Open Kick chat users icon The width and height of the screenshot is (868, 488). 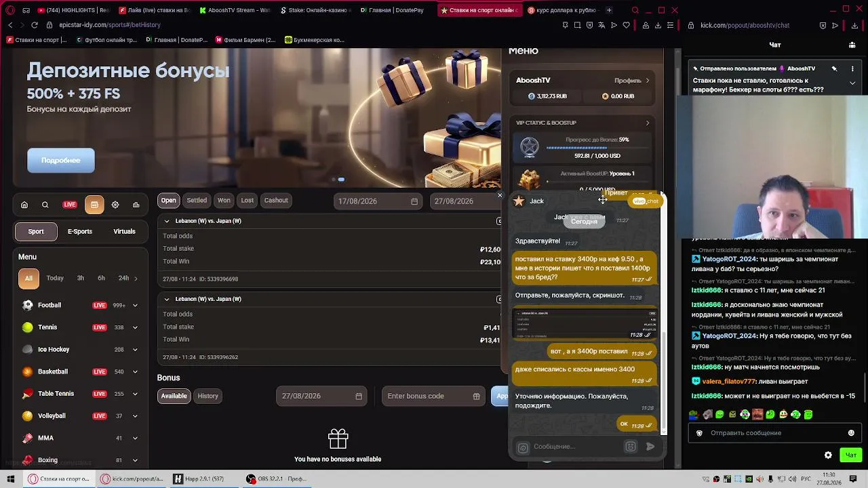point(852,45)
